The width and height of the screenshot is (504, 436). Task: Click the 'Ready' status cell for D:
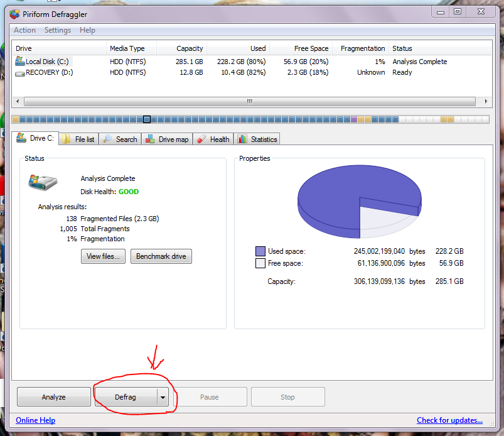(x=402, y=73)
